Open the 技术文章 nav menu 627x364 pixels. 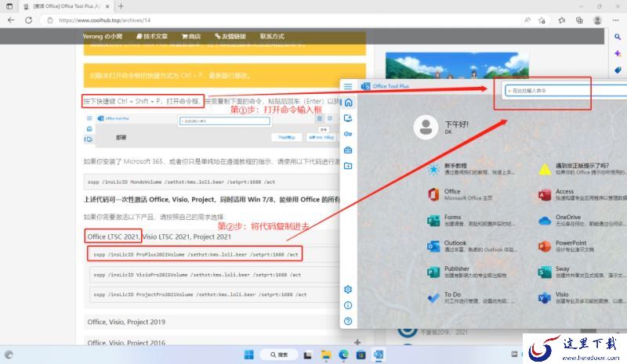[151, 36]
